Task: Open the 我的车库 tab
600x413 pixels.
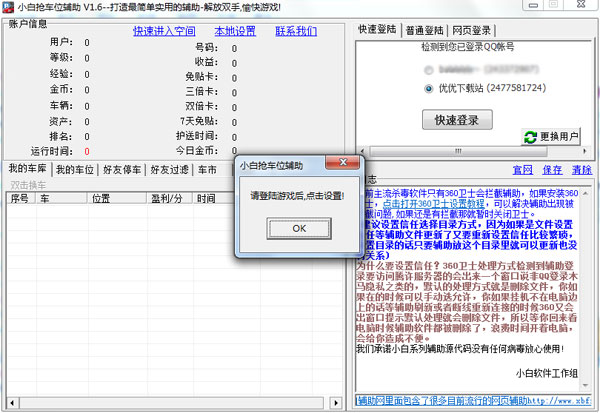Action: pyautogui.click(x=28, y=168)
